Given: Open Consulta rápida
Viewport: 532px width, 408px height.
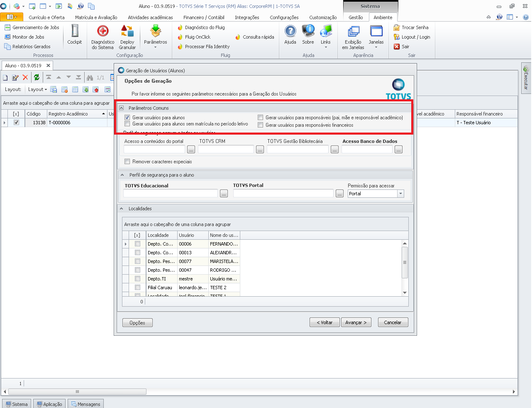Looking at the screenshot, I should click(x=254, y=37).
